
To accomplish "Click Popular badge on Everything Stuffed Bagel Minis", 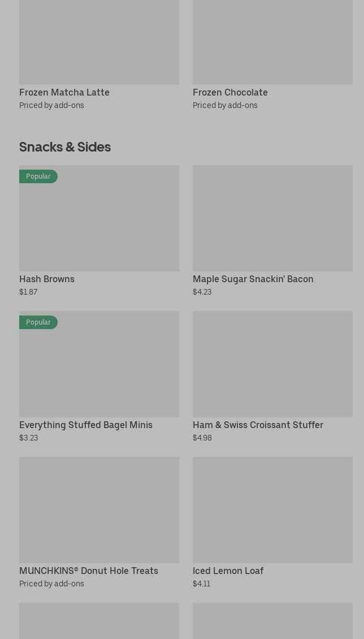I will point(38,322).
